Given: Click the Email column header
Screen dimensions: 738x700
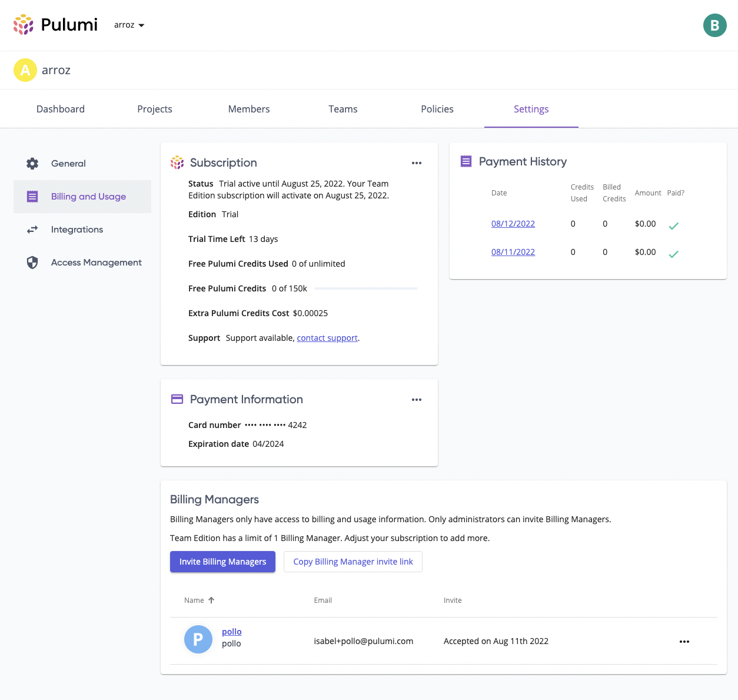Looking at the screenshot, I should [323, 601].
